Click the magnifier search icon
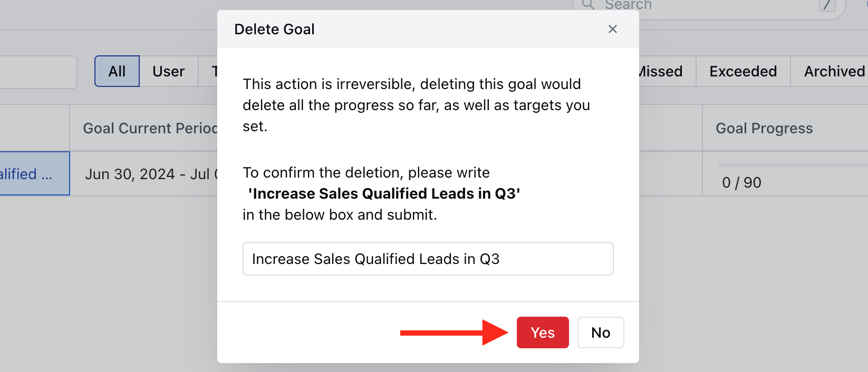The image size is (868, 372). coord(588,5)
